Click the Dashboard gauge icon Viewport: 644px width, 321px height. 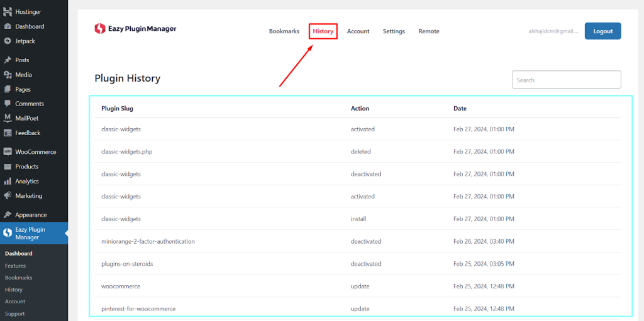click(8, 26)
